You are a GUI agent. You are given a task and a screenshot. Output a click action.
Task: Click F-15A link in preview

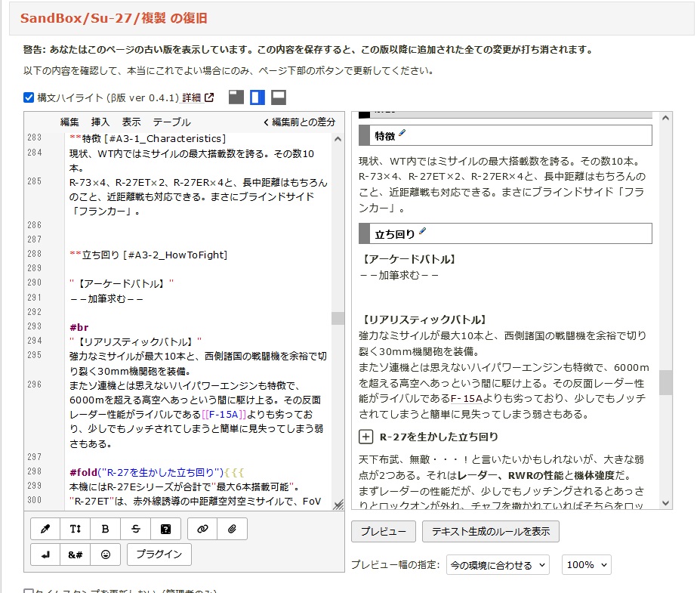(x=467, y=398)
